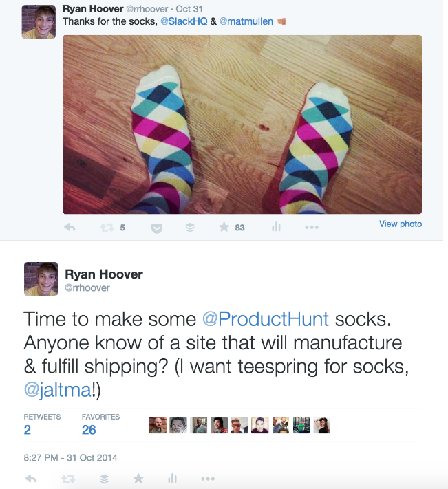This screenshot has height=489, width=448.
Task: Click the View photo link
Action: [401, 224]
